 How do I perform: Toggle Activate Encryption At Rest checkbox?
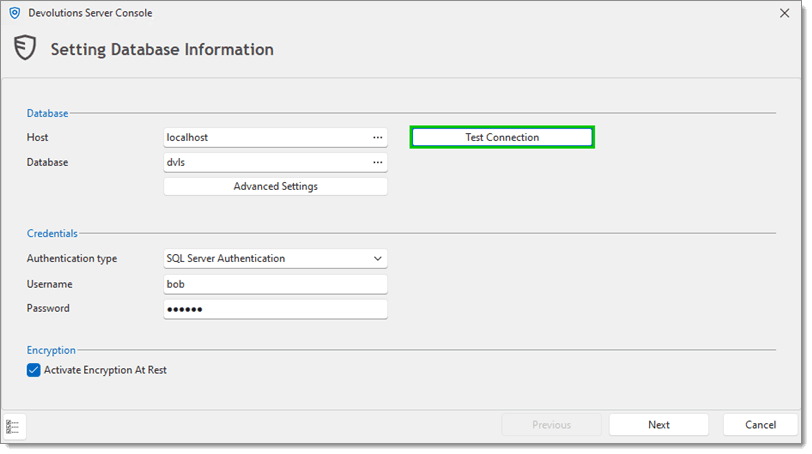click(x=35, y=370)
